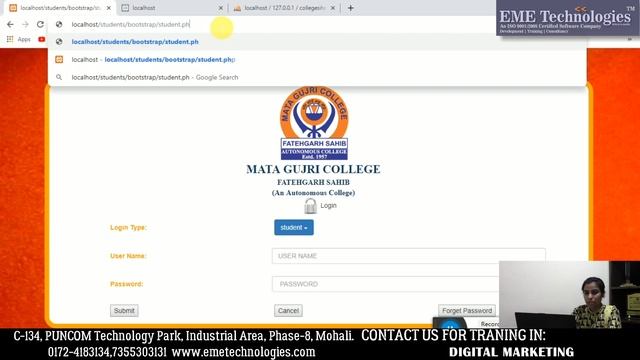Click inside the address bar URL text

tap(131, 24)
